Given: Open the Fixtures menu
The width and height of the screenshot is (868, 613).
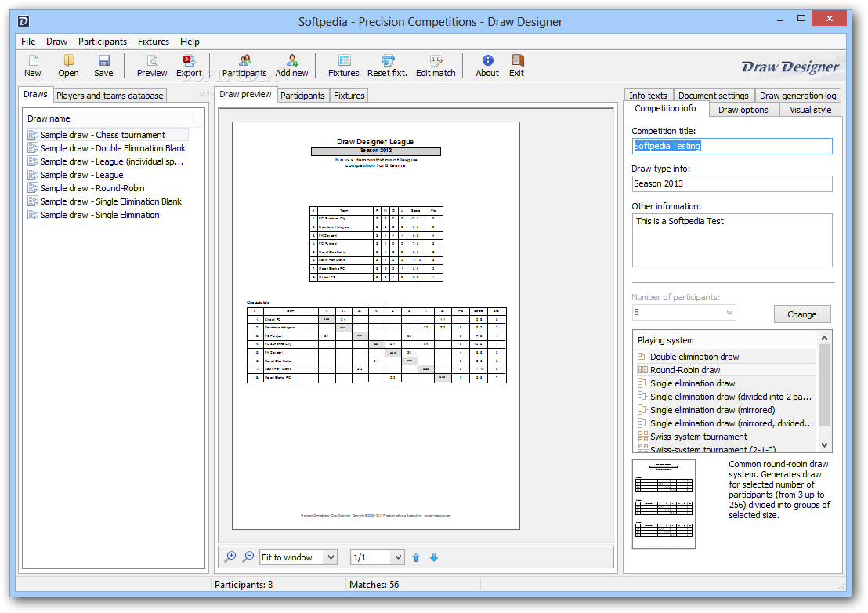Looking at the screenshot, I should [x=154, y=42].
